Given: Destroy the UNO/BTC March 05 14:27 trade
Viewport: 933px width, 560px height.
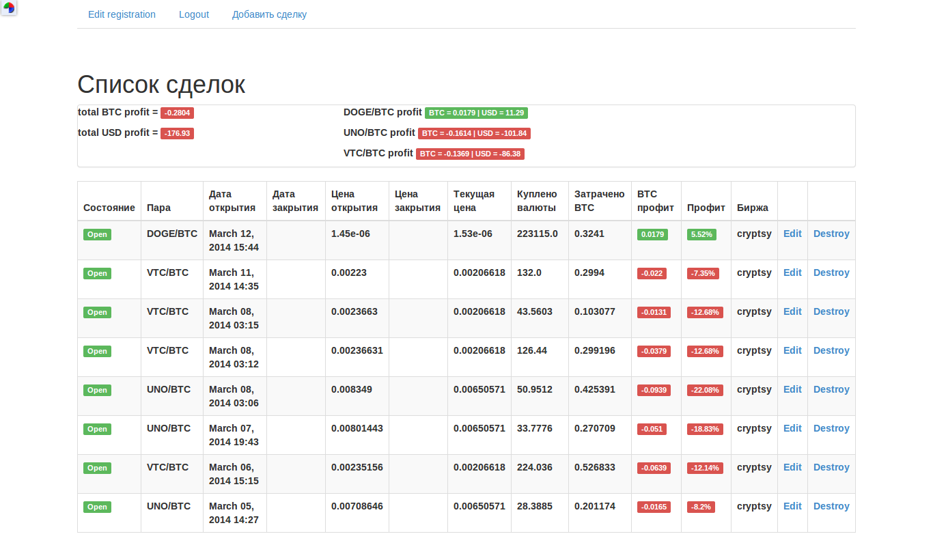Looking at the screenshot, I should 831,506.
